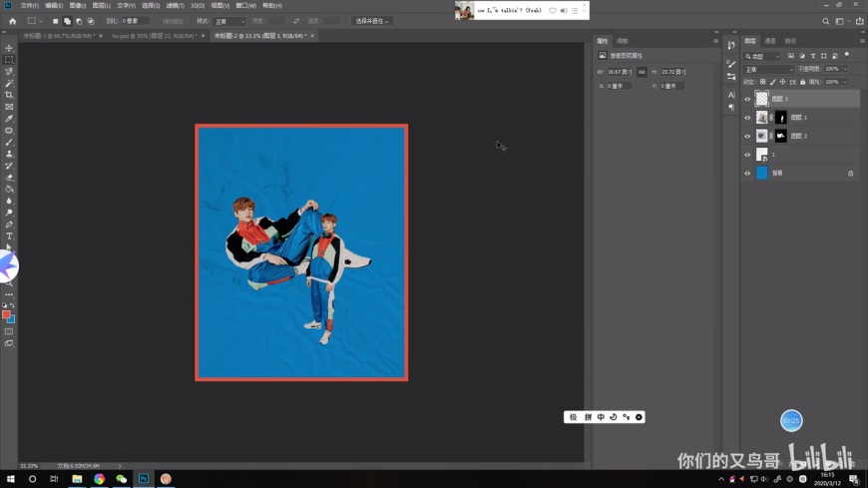Click the background blue color swatch
Screen dimensions: 868x488
pyautogui.click(x=12, y=319)
